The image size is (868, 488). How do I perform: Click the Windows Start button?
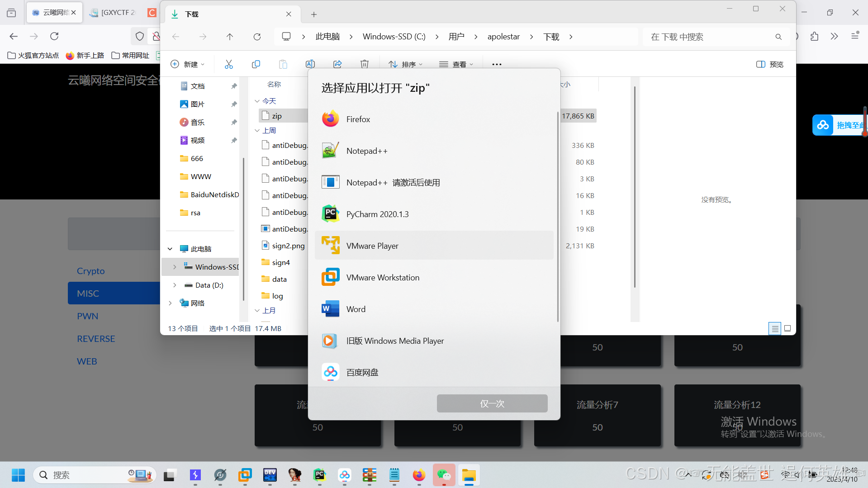(x=18, y=475)
